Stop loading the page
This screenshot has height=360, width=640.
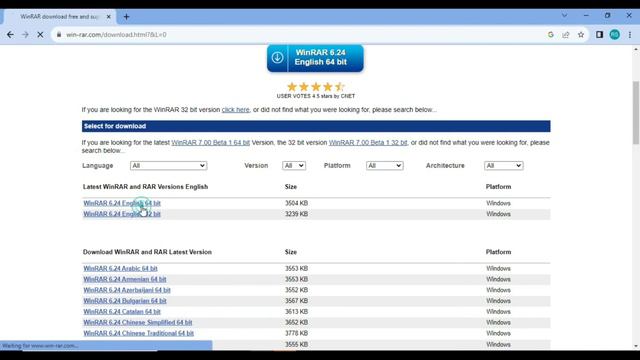pos(40,35)
